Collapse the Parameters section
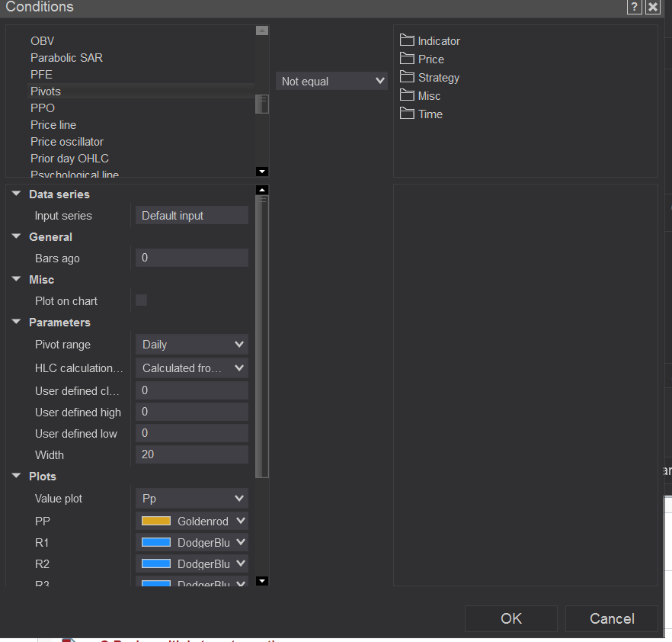 [17, 323]
